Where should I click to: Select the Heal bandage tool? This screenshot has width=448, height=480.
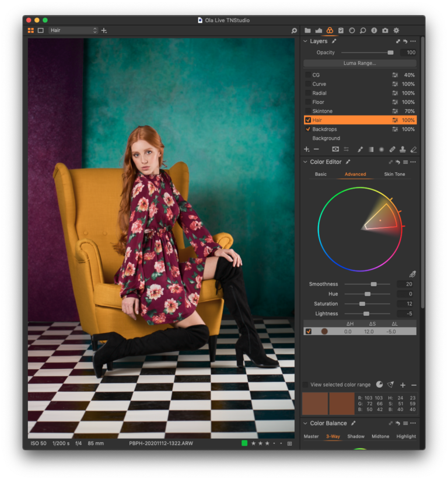[x=392, y=149]
